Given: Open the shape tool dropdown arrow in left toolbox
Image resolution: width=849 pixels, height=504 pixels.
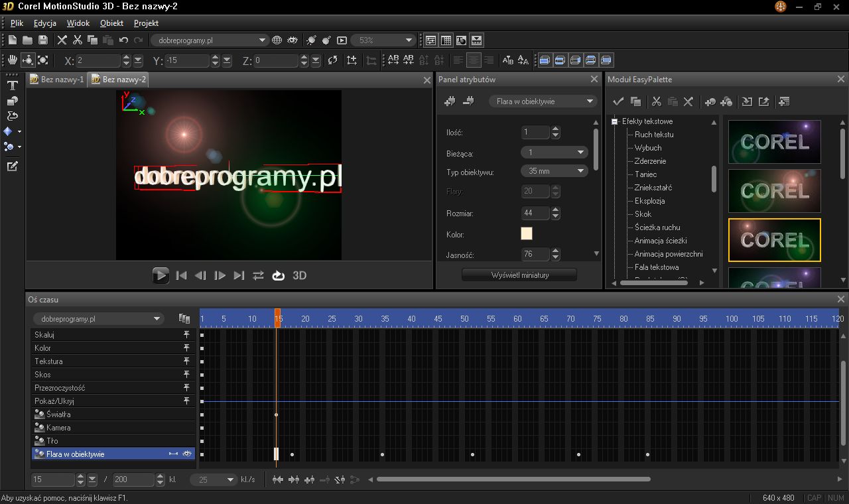Looking at the screenshot, I should [x=19, y=132].
